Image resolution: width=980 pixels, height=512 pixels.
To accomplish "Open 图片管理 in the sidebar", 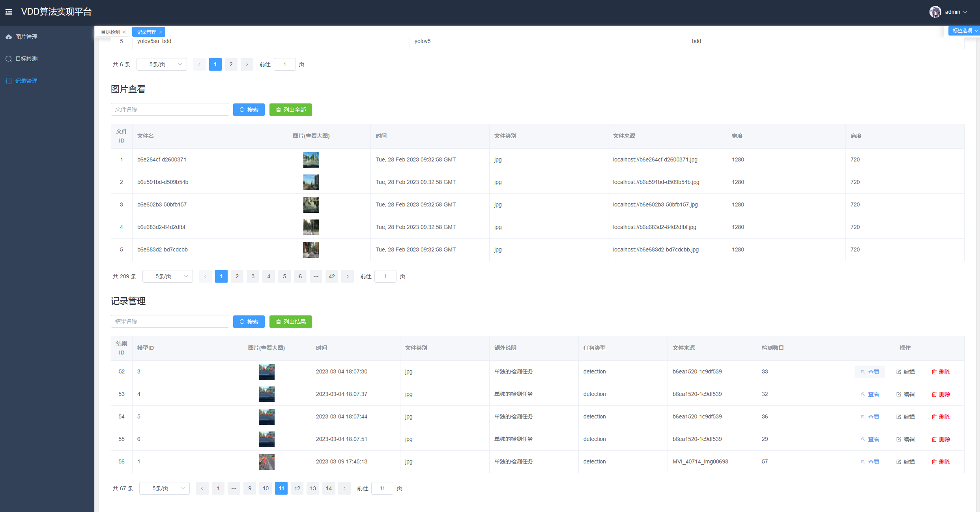I will click(x=26, y=37).
